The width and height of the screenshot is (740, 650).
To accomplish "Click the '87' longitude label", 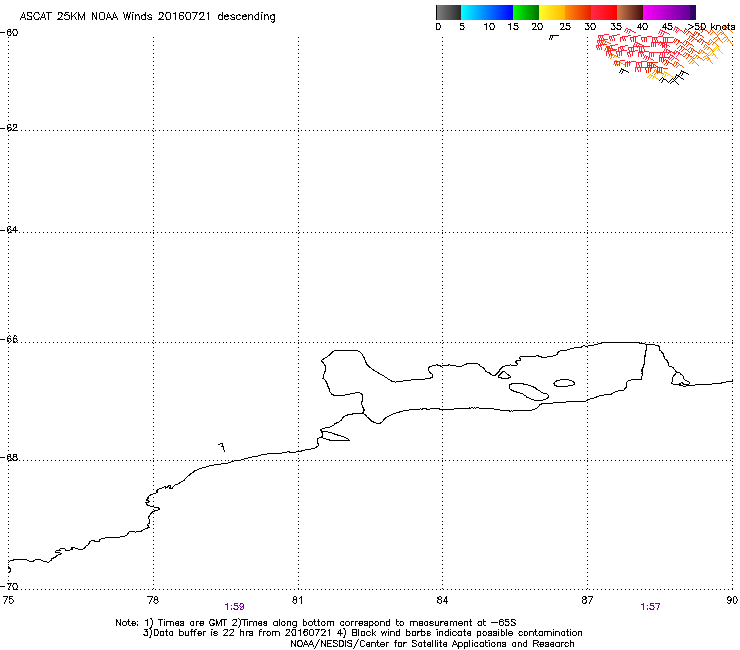I will [x=587, y=600].
